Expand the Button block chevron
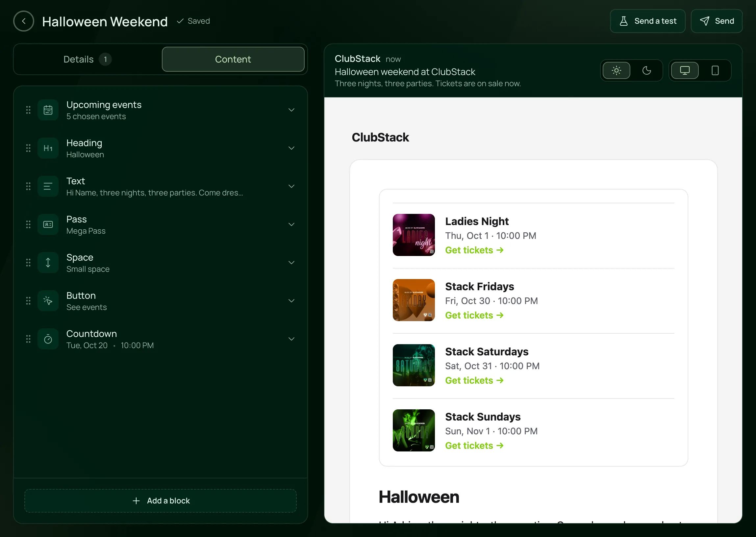The image size is (756, 537). (x=291, y=301)
